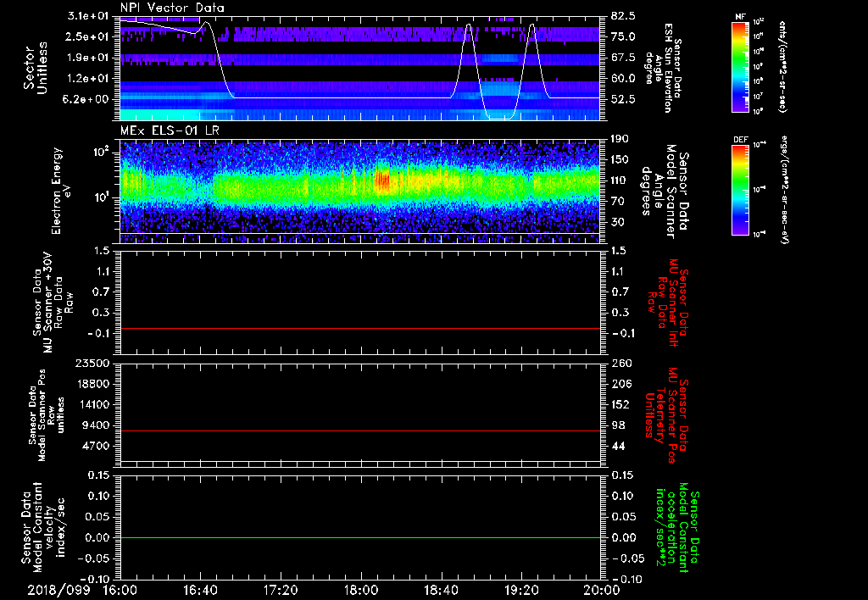Click the '70' scanner angle tick

tap(618, 202)
